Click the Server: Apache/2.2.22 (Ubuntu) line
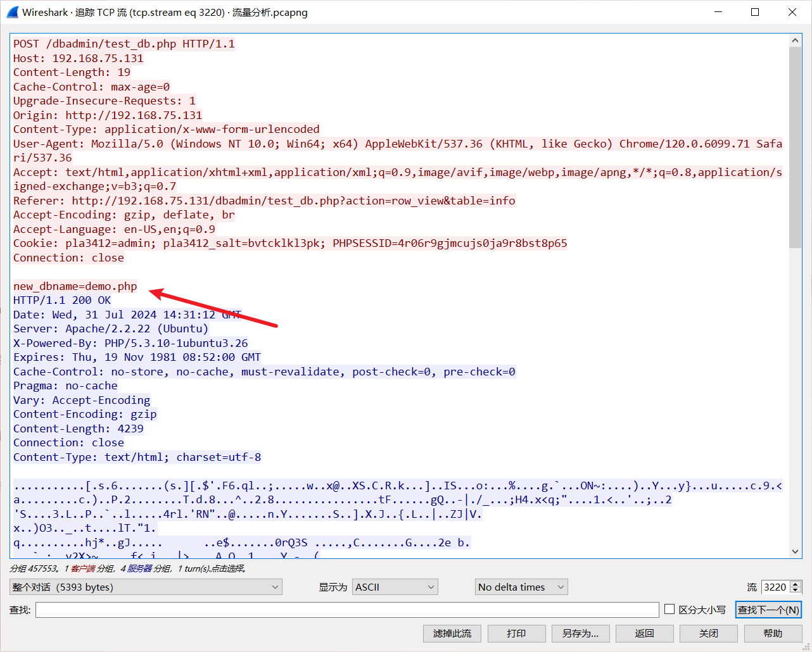The height and width of the screenshot is (652, 812). click(111, 329)
